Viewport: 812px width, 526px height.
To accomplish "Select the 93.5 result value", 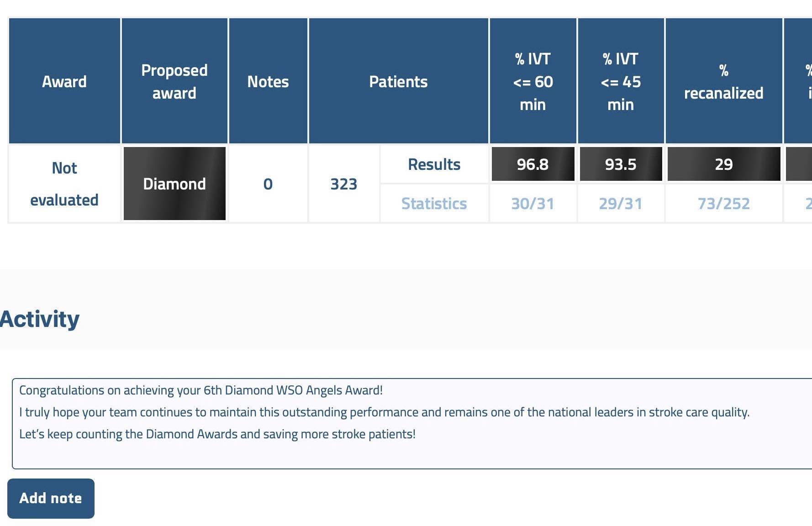I will (621, 164).
